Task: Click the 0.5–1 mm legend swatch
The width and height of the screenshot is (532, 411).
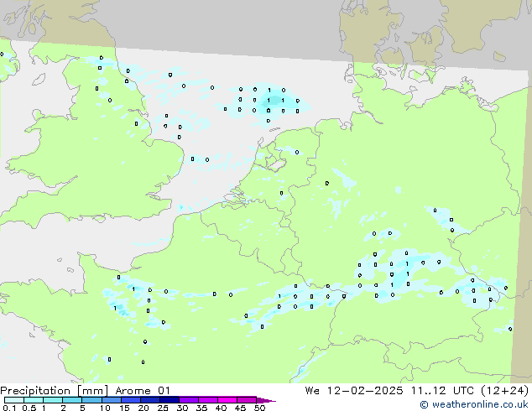Action: pyautogui.click(x=34, y=400)
